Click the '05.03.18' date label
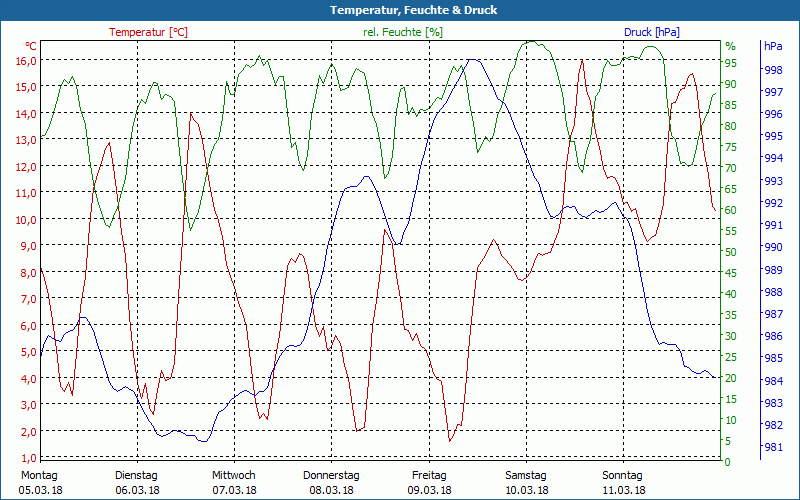 41,490
